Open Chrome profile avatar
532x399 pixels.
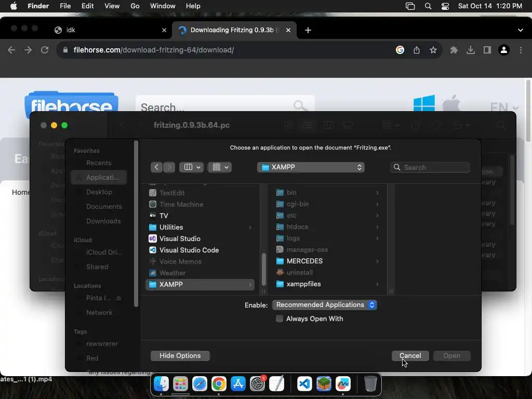click(504, 50)
